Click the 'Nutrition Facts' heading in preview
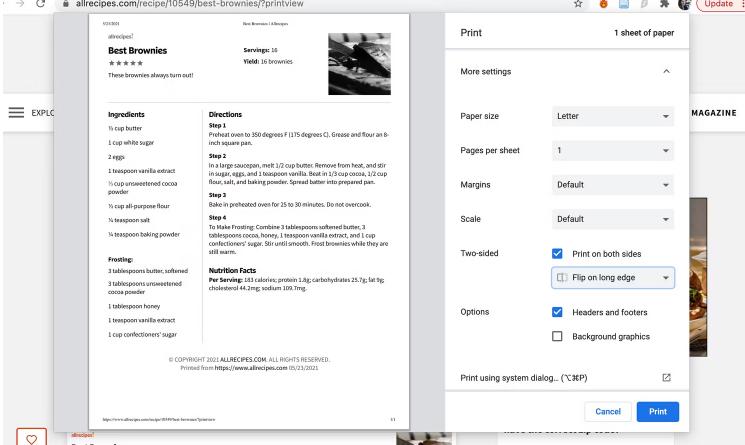The image size is (745, 445). click(x=232, y=270)
